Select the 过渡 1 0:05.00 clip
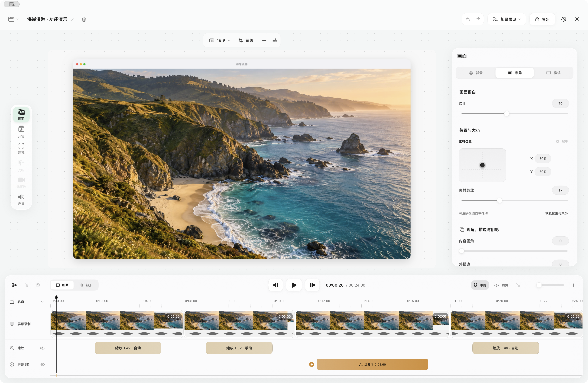Screen dimensions: 588x383 click(372, 364)
